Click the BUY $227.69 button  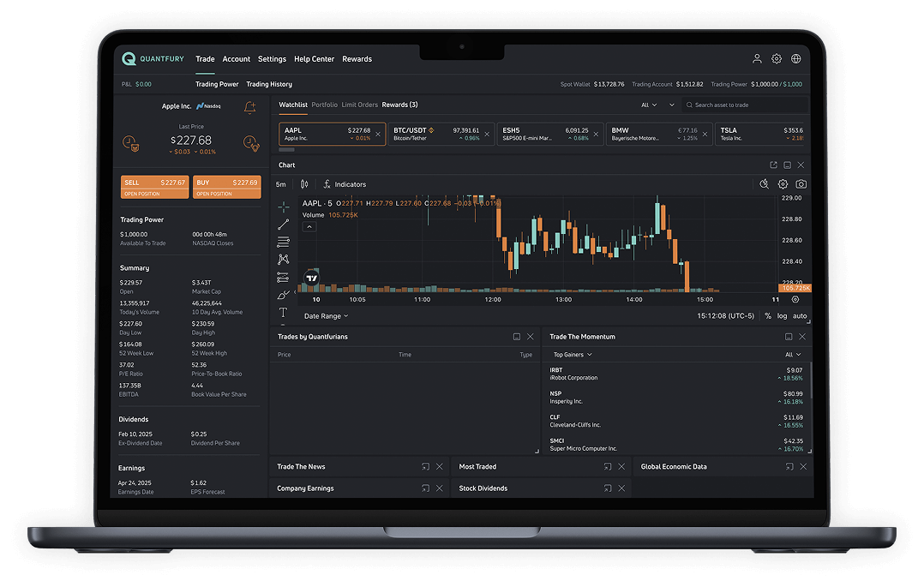(227, 187)
